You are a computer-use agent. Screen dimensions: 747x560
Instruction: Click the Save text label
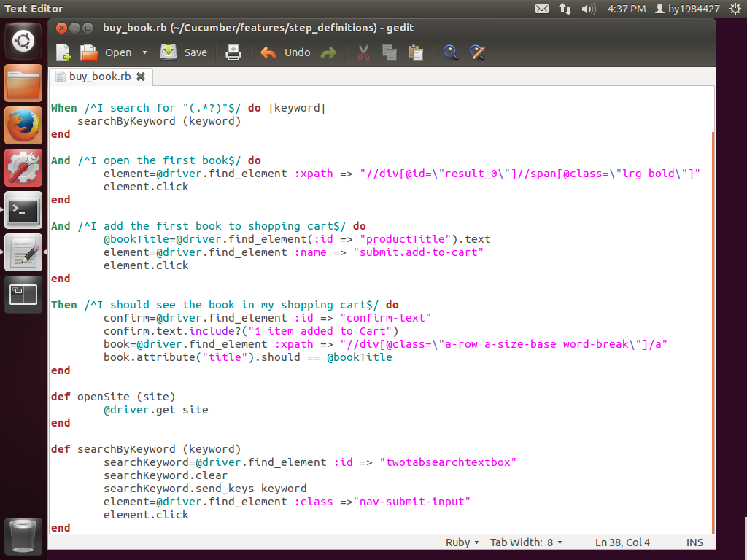point(196,52)
